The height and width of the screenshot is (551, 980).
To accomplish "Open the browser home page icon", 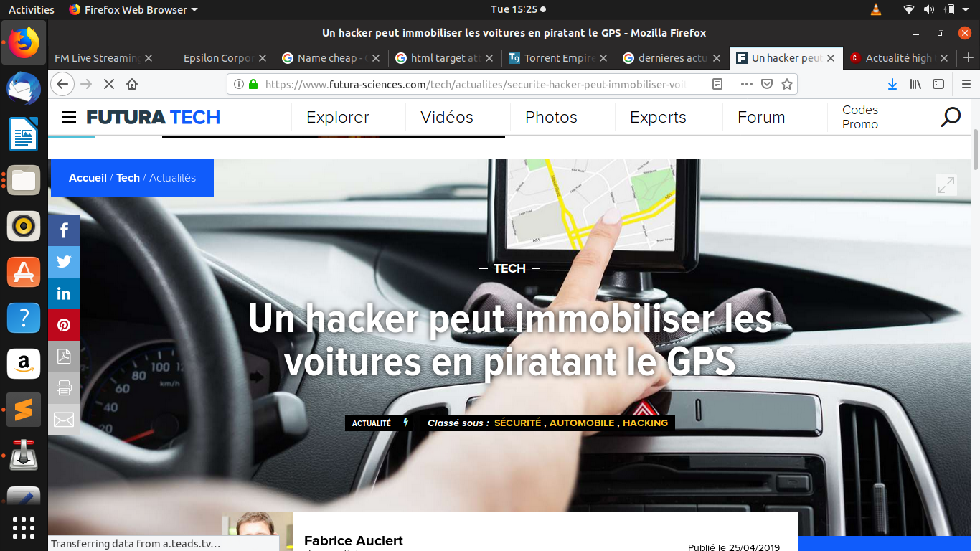I will pos(132,84).
